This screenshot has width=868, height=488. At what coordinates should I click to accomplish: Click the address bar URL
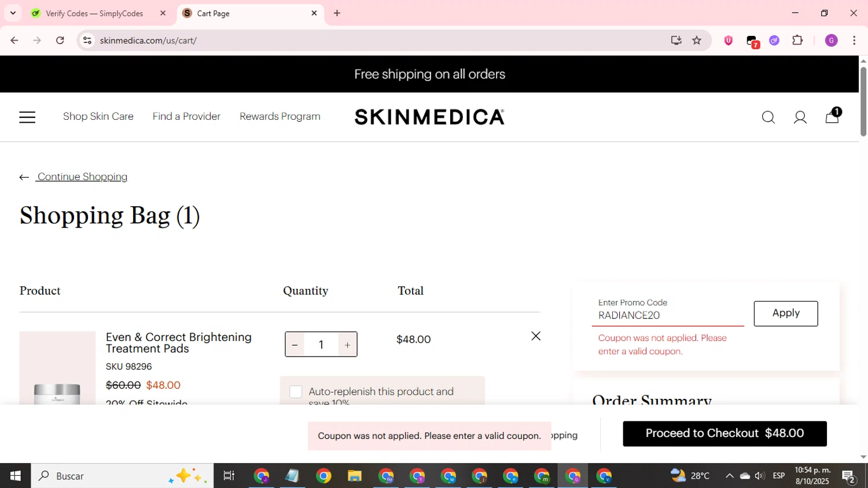[148, 41]
